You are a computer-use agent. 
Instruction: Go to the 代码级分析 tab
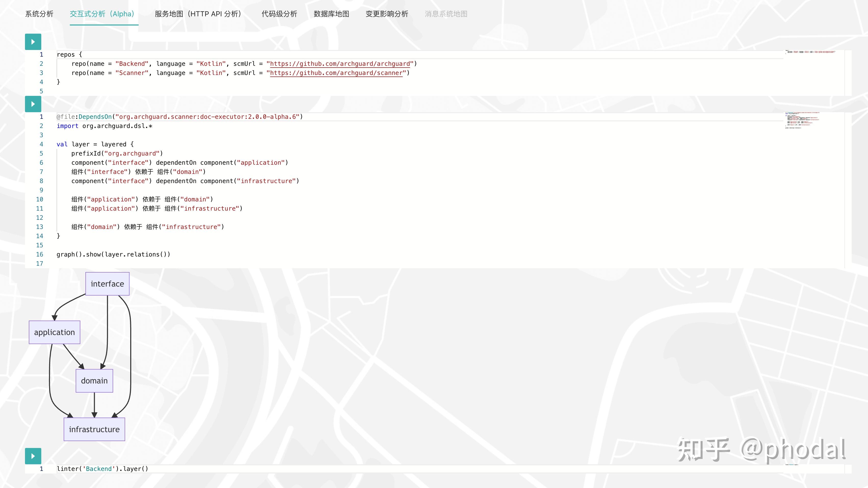pyautogui.click(x=279, y=14)
